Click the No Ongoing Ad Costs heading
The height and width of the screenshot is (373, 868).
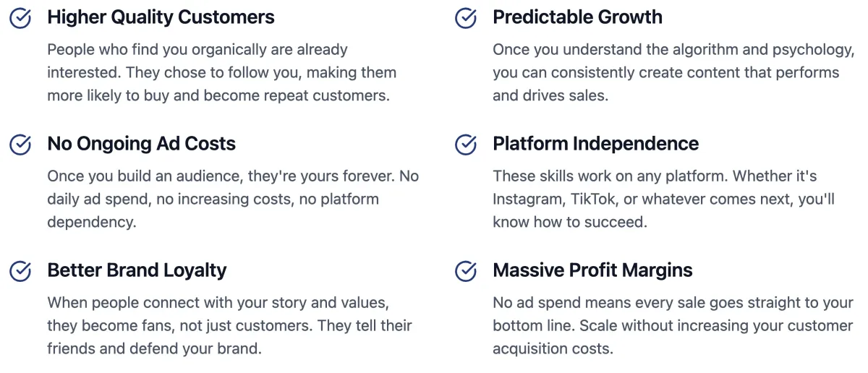click(141, 144)
